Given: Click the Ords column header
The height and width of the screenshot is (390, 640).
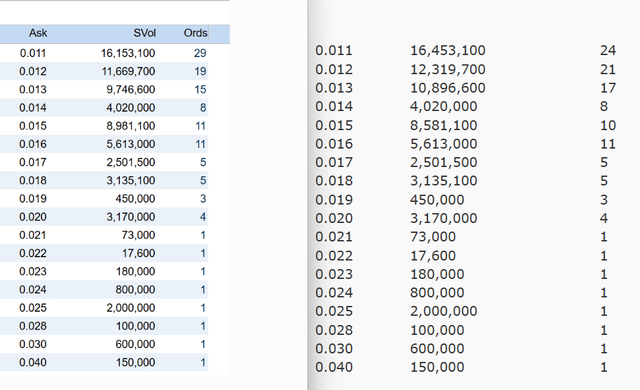Looking at the screenshot, I should tap(196, 33).
